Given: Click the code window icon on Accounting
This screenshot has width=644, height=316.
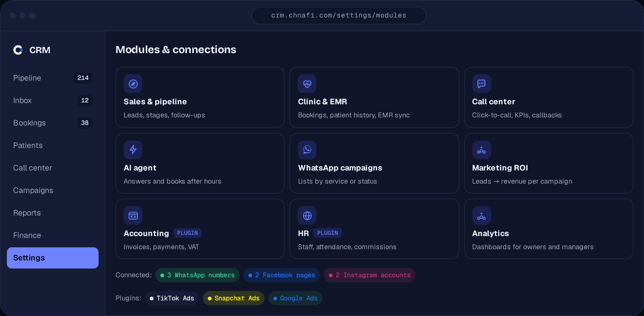Looking at the screenshot, I should click(133, 215).
